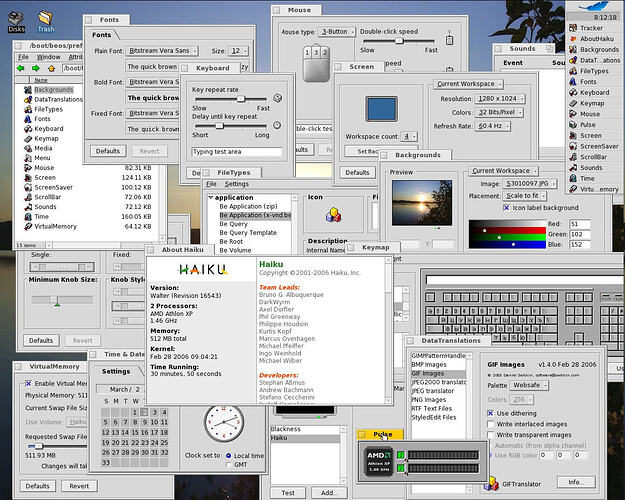Open the font Size dropdown
Image resolution: width=625 pixels, height=500 pixels.
point(238,51)
